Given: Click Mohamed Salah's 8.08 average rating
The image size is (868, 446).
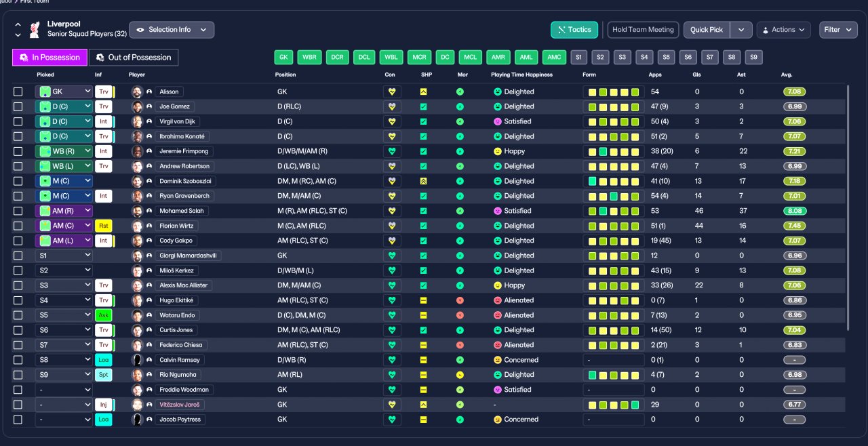Looking at the screenshot, I should [x=795, y=211].
